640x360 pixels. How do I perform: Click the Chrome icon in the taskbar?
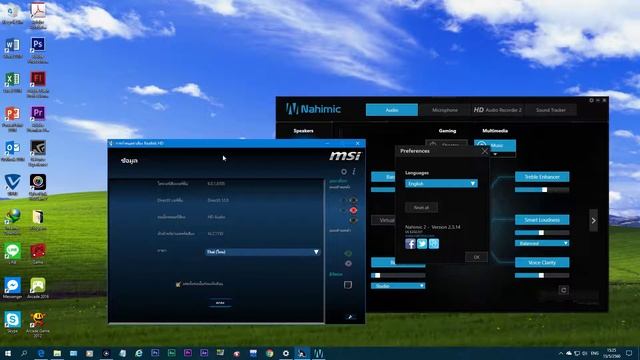coord(269,353)
